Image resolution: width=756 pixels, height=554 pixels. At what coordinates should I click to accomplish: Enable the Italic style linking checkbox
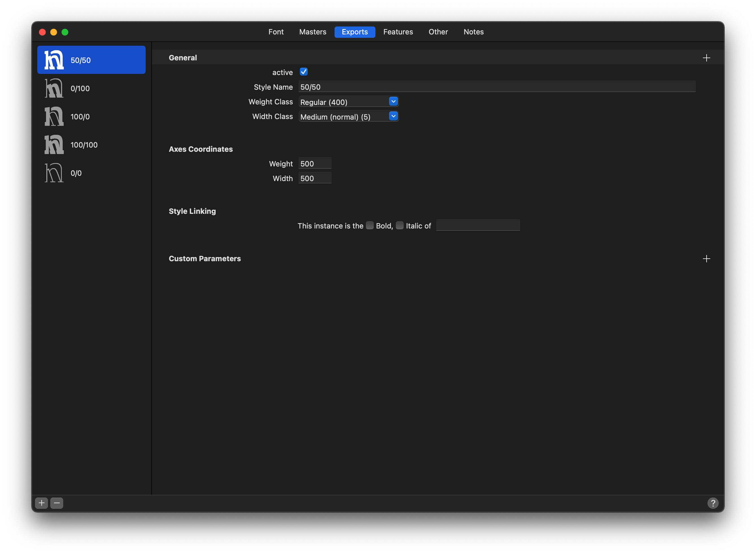[x=400, y=225]
